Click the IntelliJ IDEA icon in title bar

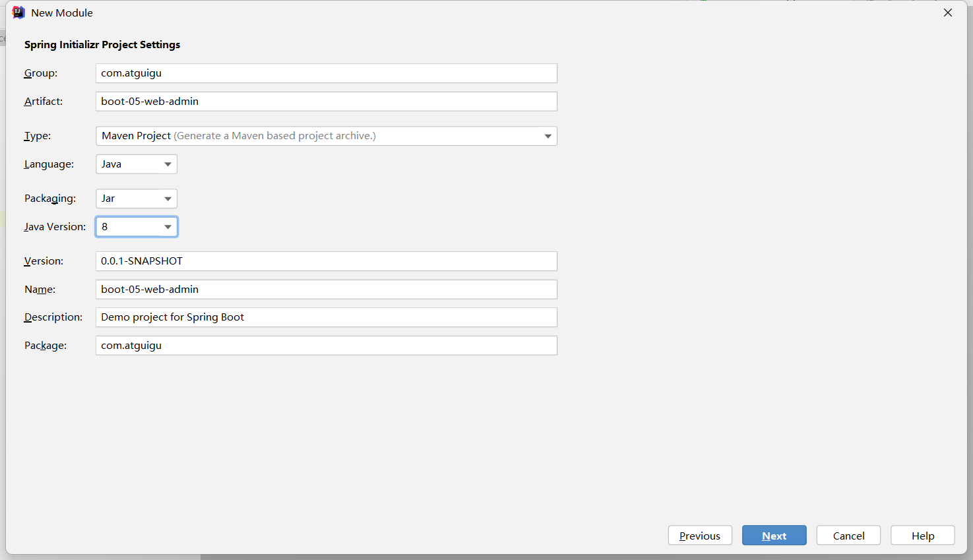click(x=18, y=13)
